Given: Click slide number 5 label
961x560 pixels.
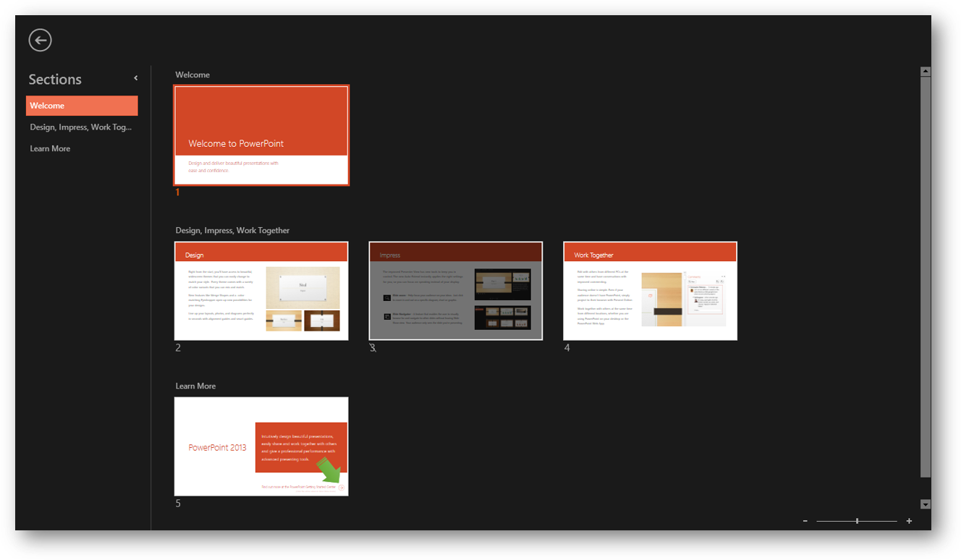Looking at the screenshot, I should pyautogui.click(x=178, y=504).
